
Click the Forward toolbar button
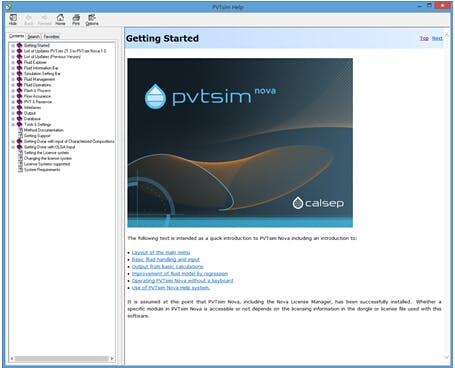[44, 20]
